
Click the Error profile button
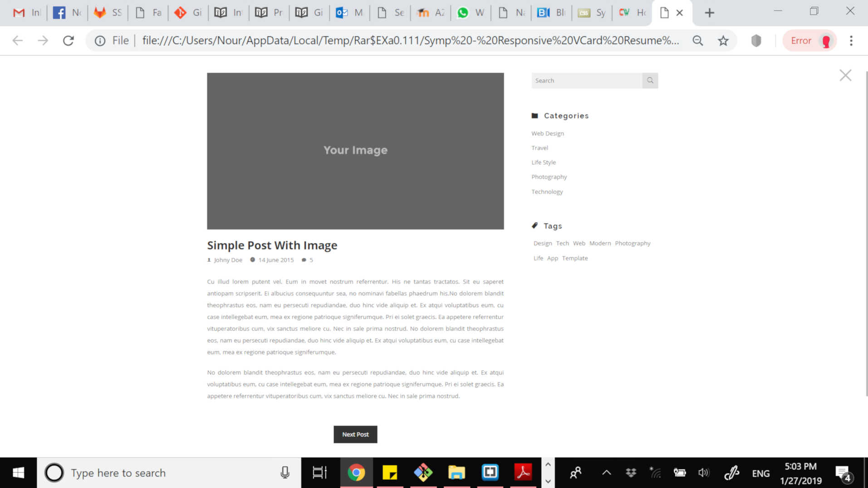pos(809,40)
